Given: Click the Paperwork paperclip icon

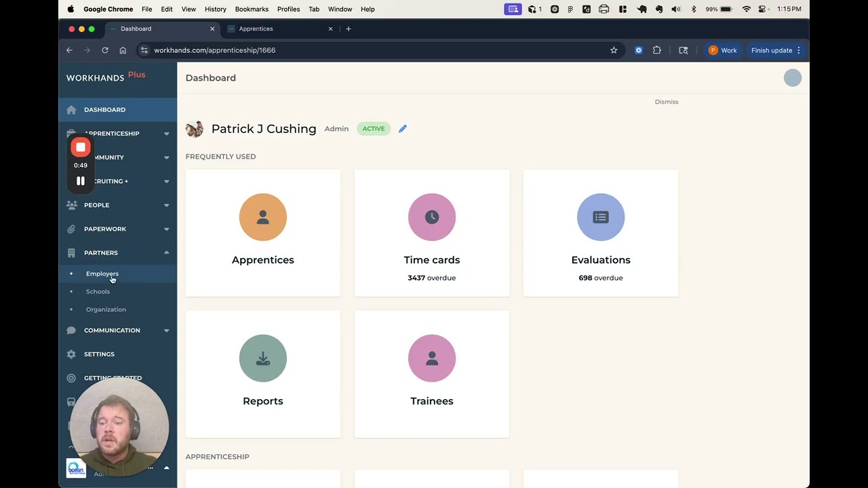Looking at the screenshot, I should (x=71, y=229).
